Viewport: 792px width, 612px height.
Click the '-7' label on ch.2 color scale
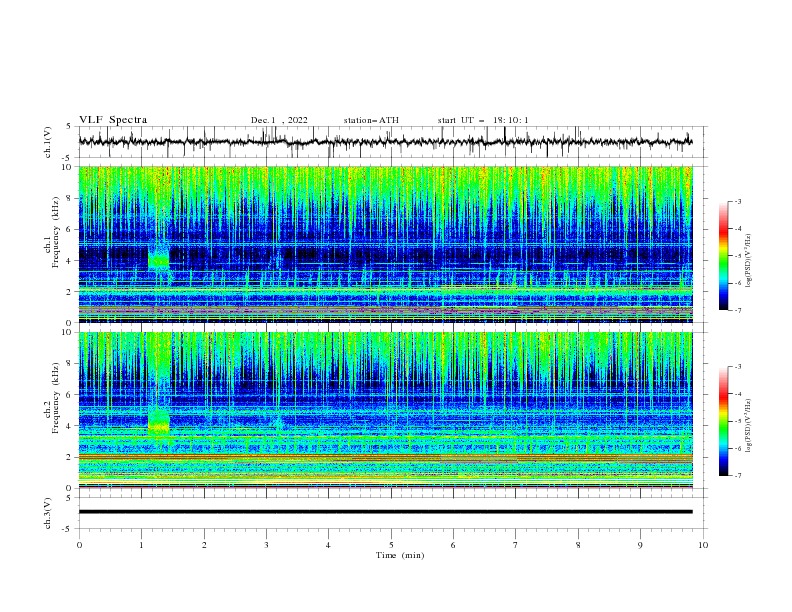[737, 475]
